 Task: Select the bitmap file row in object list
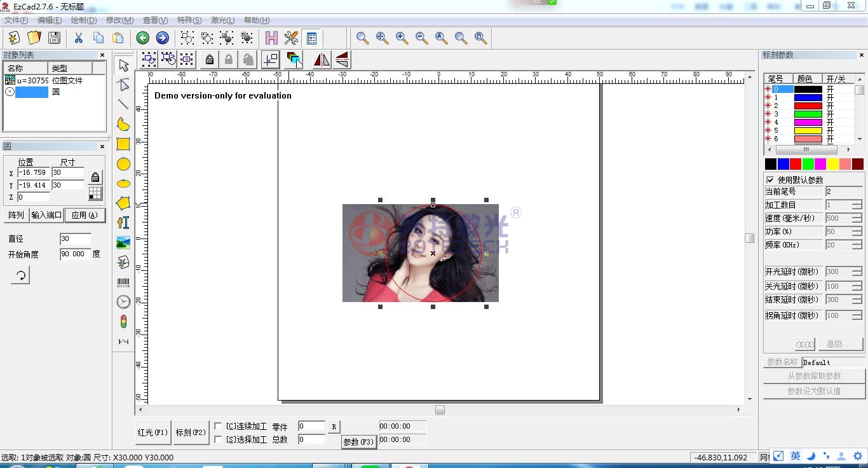click(x=54, y=80)
